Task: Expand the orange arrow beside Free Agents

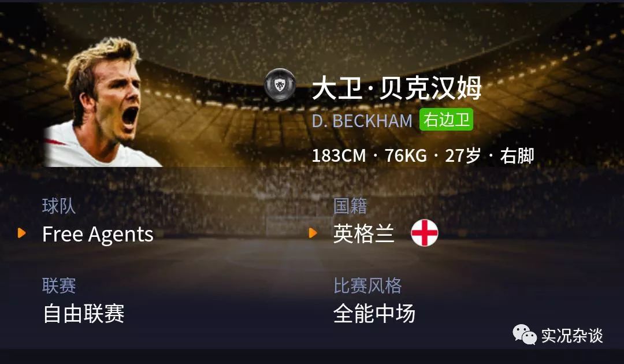Action: coord(22,233)
